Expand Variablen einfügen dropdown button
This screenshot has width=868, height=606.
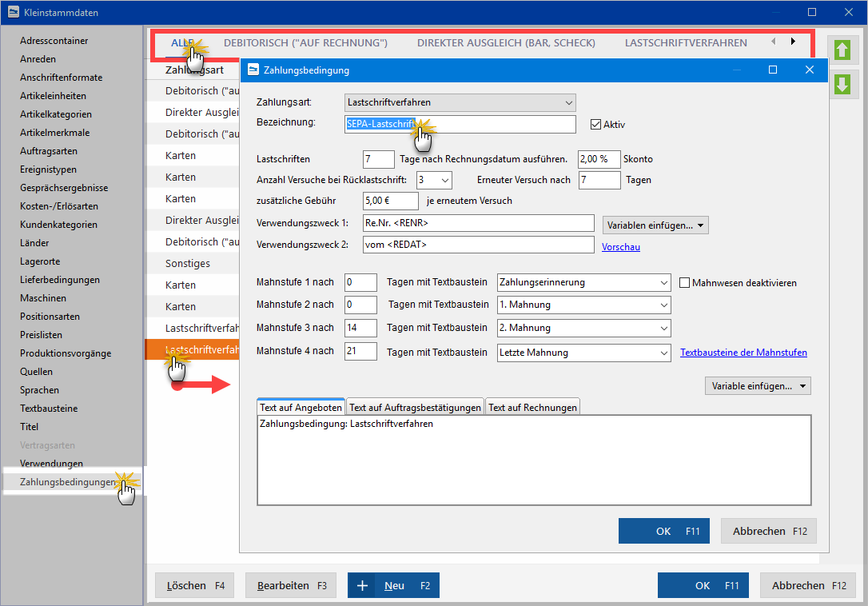(655, 225)
